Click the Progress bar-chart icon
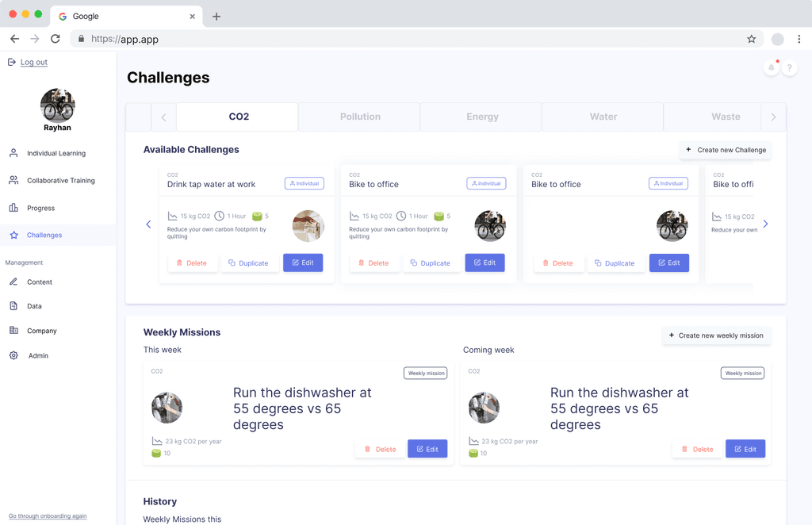The width and height of the screenshot is (812, 525). point(13,208)
